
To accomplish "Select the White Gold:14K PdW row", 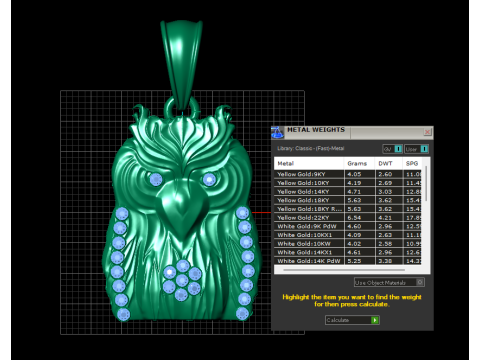I will pos(348,261).
